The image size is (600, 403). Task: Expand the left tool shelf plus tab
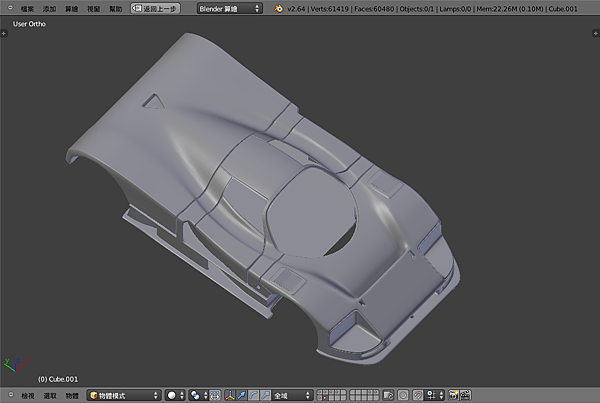(4, 33)
